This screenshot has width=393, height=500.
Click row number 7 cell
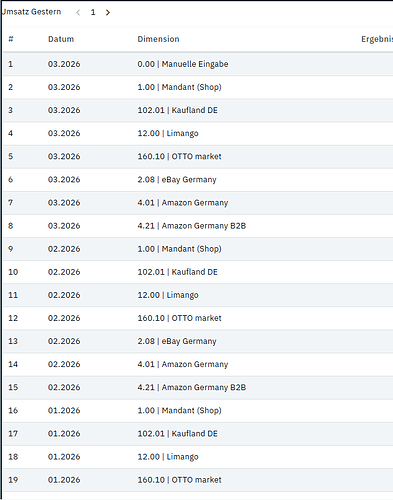pyautogui.click(x=11, y=203)
